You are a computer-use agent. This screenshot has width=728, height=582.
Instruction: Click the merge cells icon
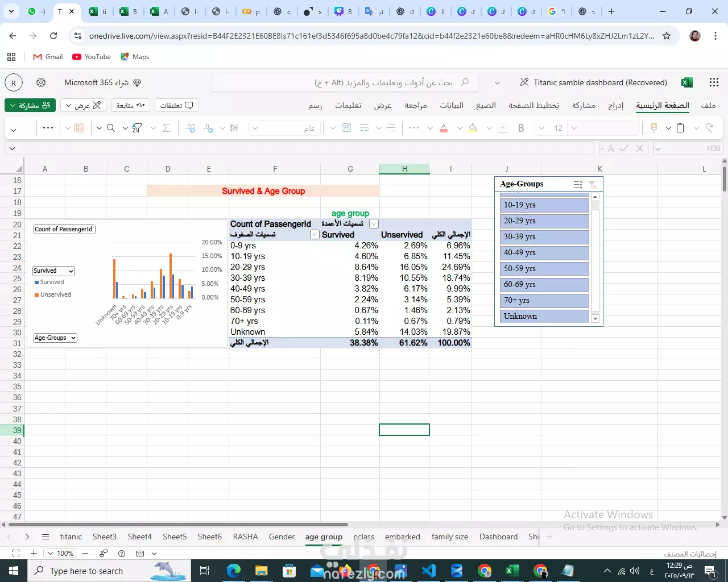(x=346, y=128)
